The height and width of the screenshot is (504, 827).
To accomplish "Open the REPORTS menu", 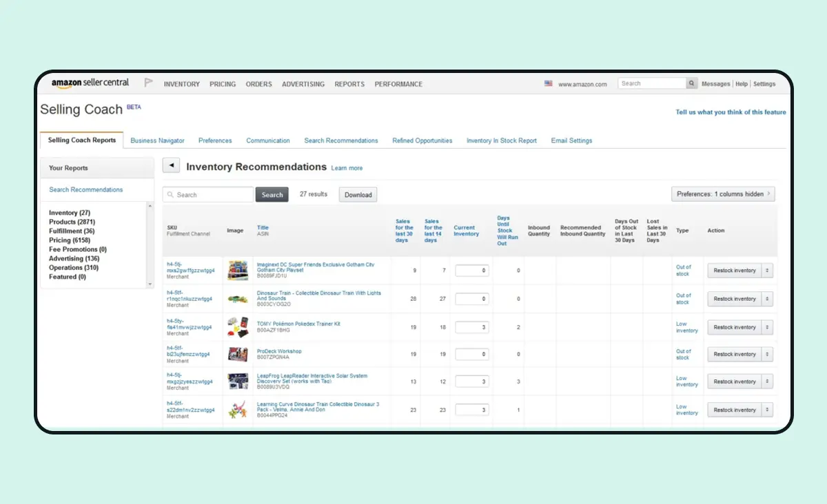I will (x=349, y=84).
